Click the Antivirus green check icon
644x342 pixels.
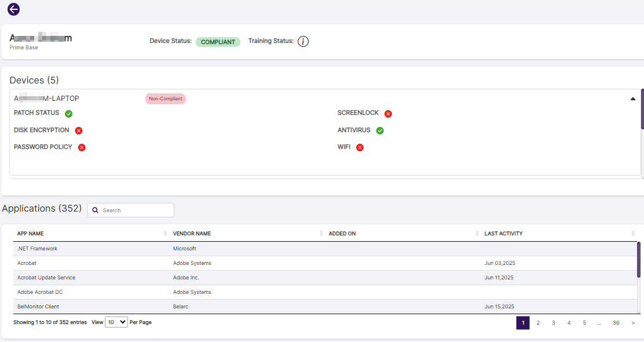[380, 130]
